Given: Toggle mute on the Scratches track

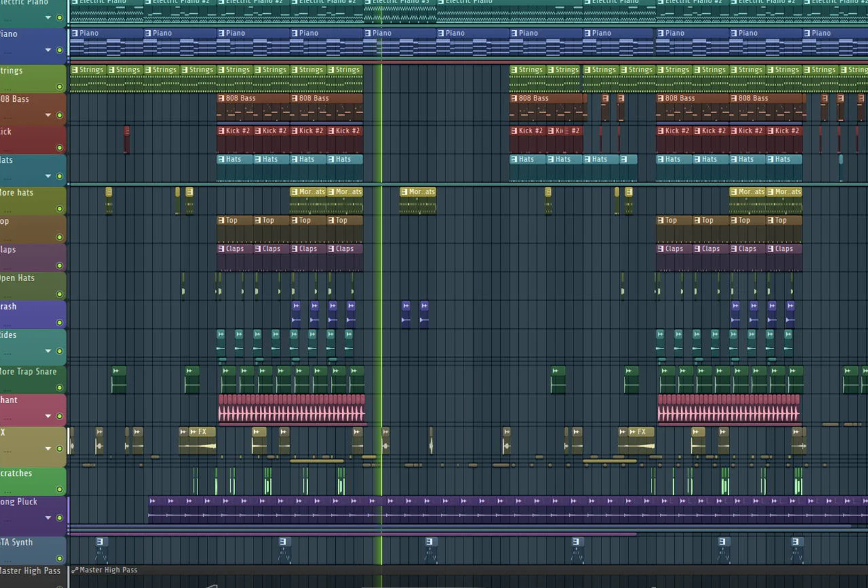Looking at the screenshot, I should tap(60, 489).
